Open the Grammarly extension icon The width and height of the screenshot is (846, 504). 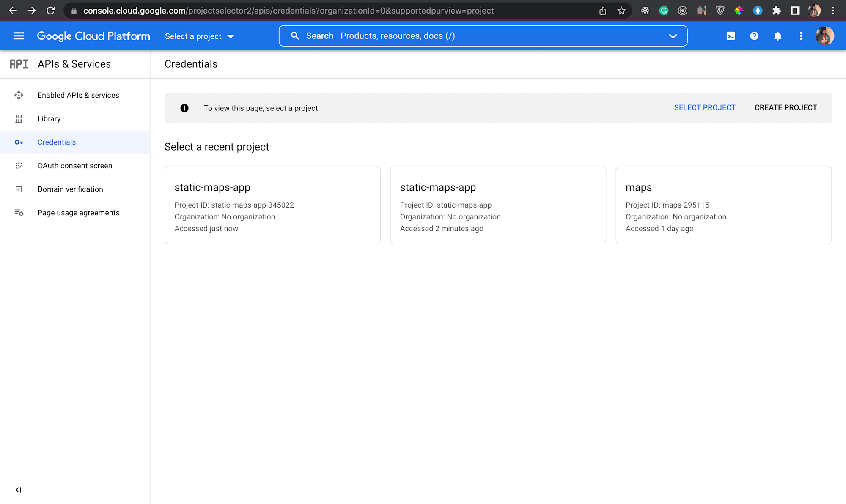664,11
